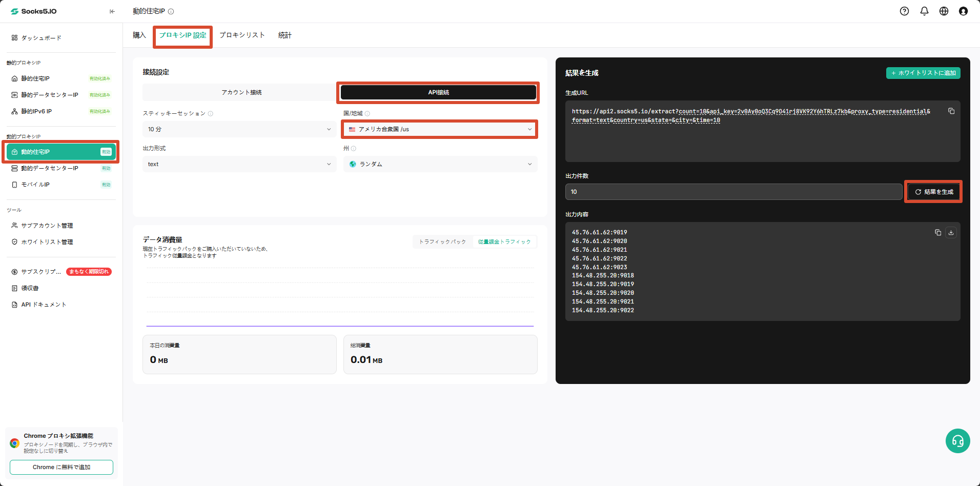The width and height of the screenshot is (980, 486).
Task: Collapse the sidebar with the arrow icon
Action: [x=112, y=11]
